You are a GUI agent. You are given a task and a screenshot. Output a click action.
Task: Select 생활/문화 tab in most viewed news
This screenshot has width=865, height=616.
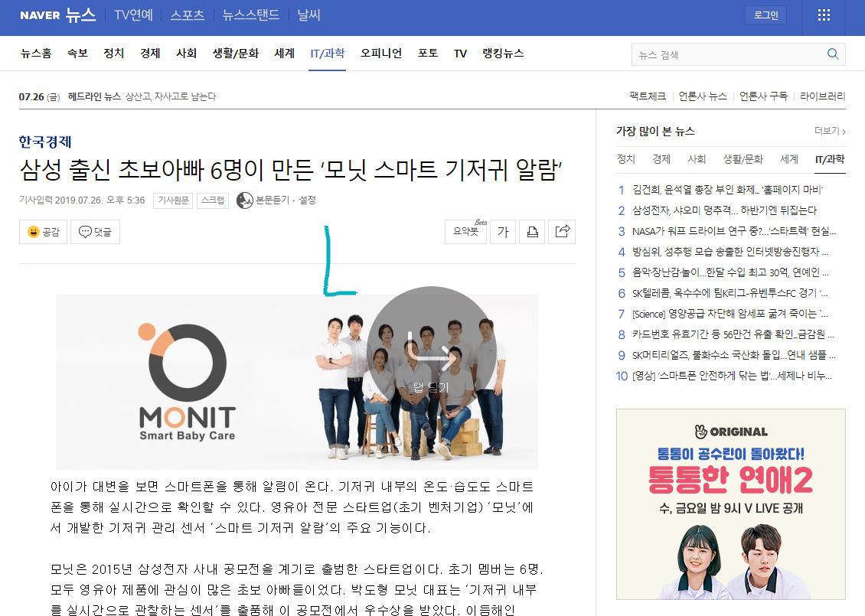(743, 159)
